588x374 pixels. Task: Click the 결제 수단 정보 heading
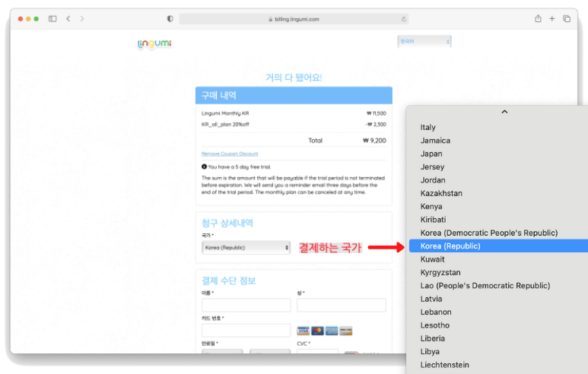[x=229, y=280]
